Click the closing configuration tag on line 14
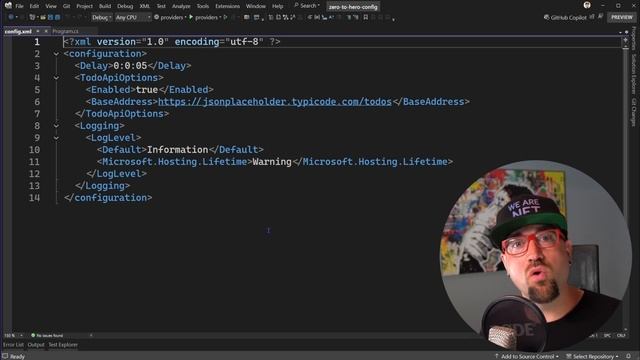The image size is (640, 360). coord(108,198)
